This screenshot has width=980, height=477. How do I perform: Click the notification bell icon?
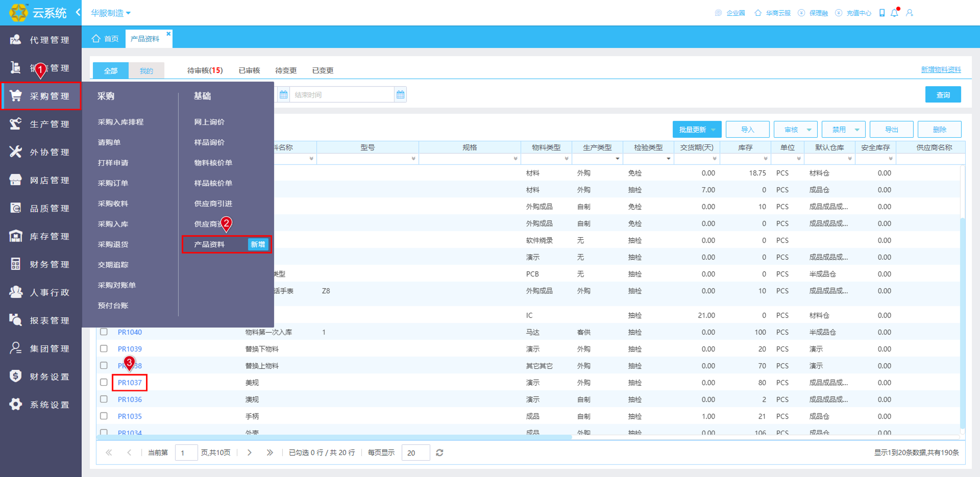point(894,13)
